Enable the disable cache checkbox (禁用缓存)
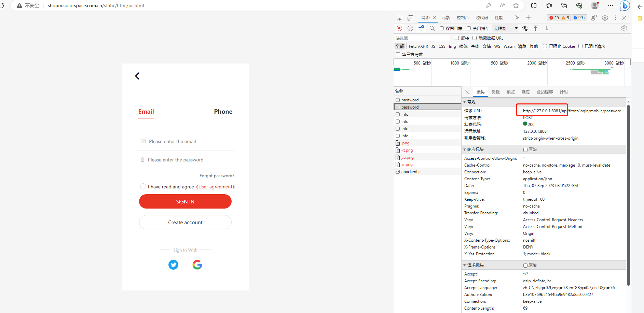644x313 pixels. coord(469,28)
